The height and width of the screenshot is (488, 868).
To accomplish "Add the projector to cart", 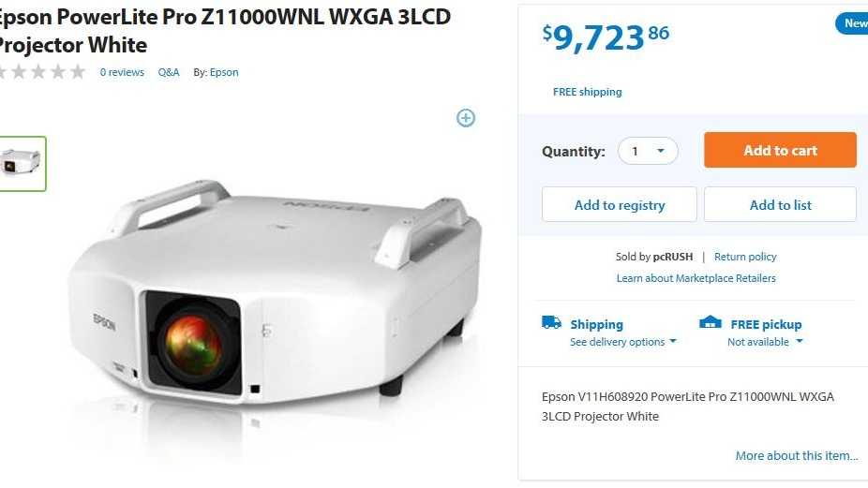I will 780,150.
